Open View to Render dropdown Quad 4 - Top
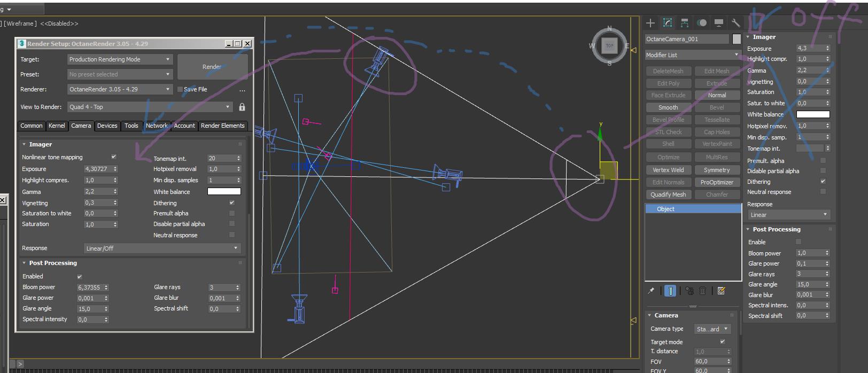The height and width of the screenshot is (373, 868). click(150, 107)
